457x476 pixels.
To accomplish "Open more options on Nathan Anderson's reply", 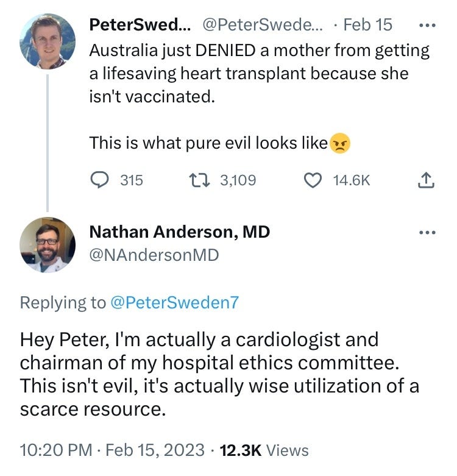I will pos(428,233).
